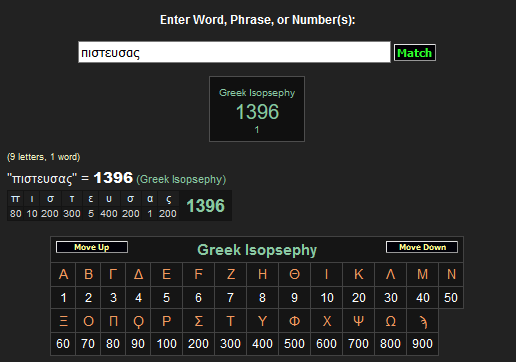Viewport: 516px width, 362px height.
Task: Click the green 1396 total beside the breakdown
Action: (205, 205)
